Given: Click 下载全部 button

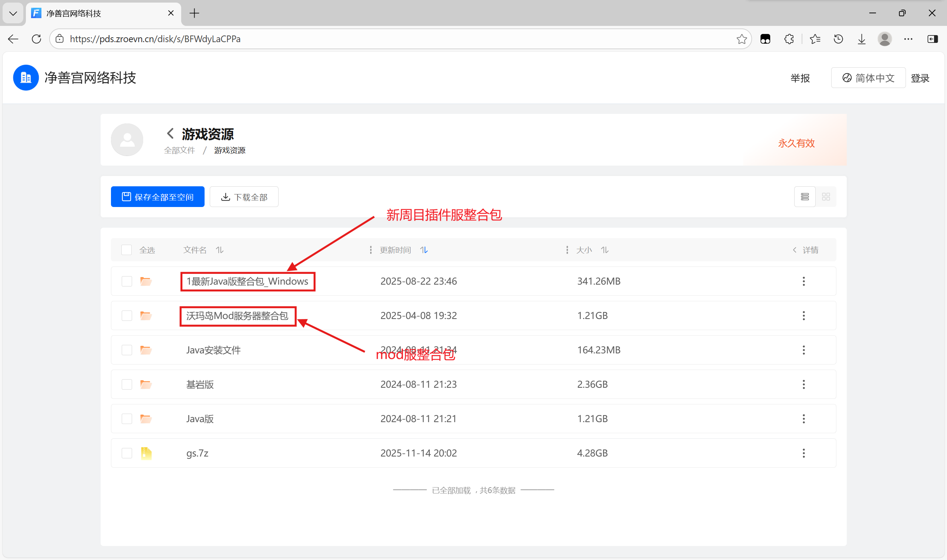Looking at the screenshot, I should [x=244, y=197].
